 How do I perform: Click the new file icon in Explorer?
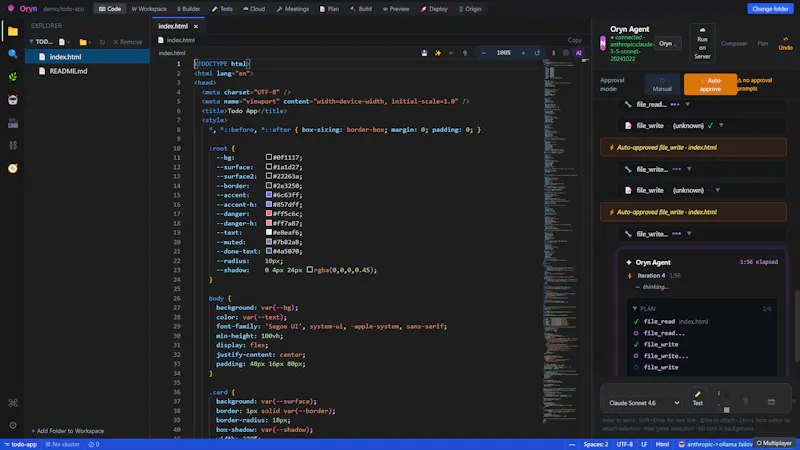(x=63, y=42)
